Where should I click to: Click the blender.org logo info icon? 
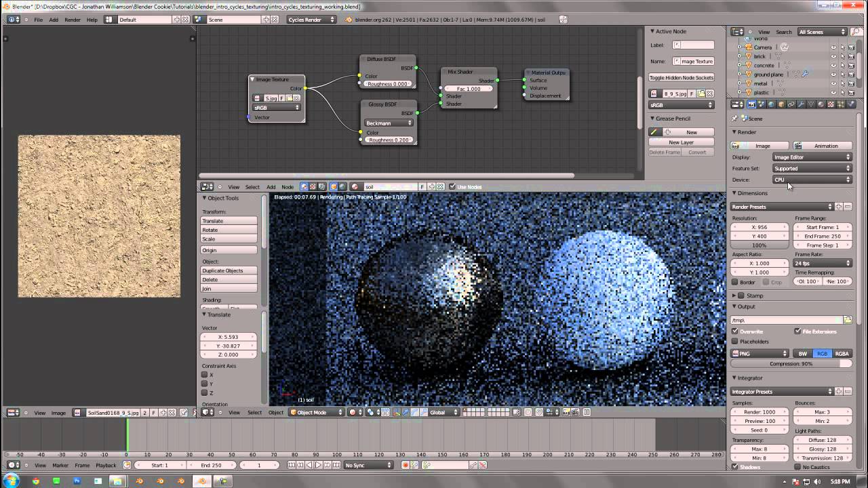pos(349,20)
